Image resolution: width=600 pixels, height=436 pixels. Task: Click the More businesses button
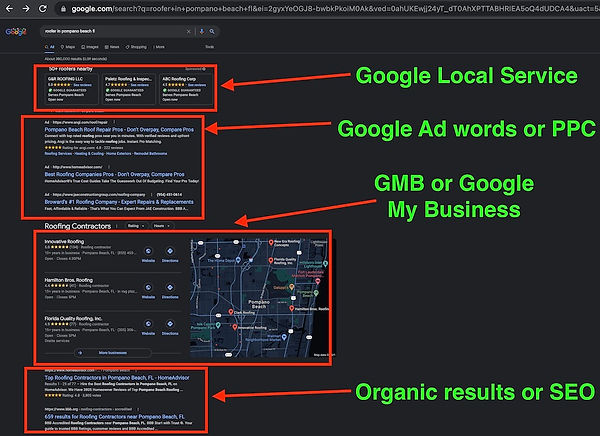(x=112, y=353)
